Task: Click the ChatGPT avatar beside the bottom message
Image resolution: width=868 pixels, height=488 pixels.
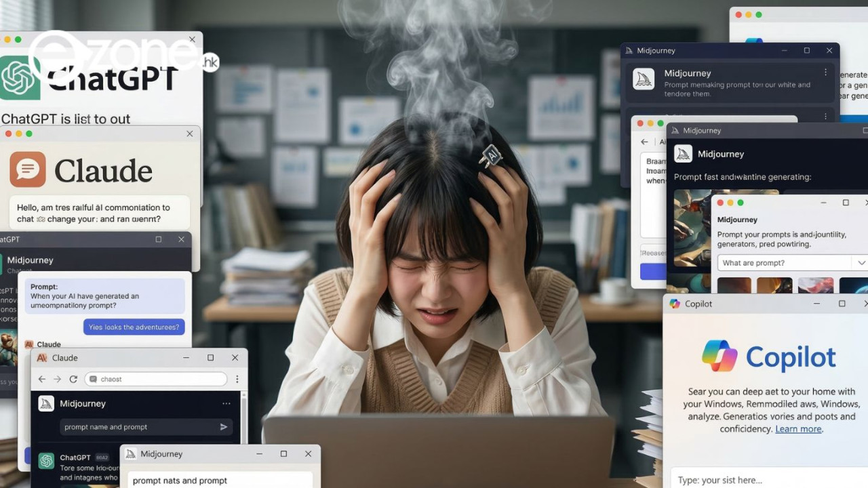Action: pos(46,461)
